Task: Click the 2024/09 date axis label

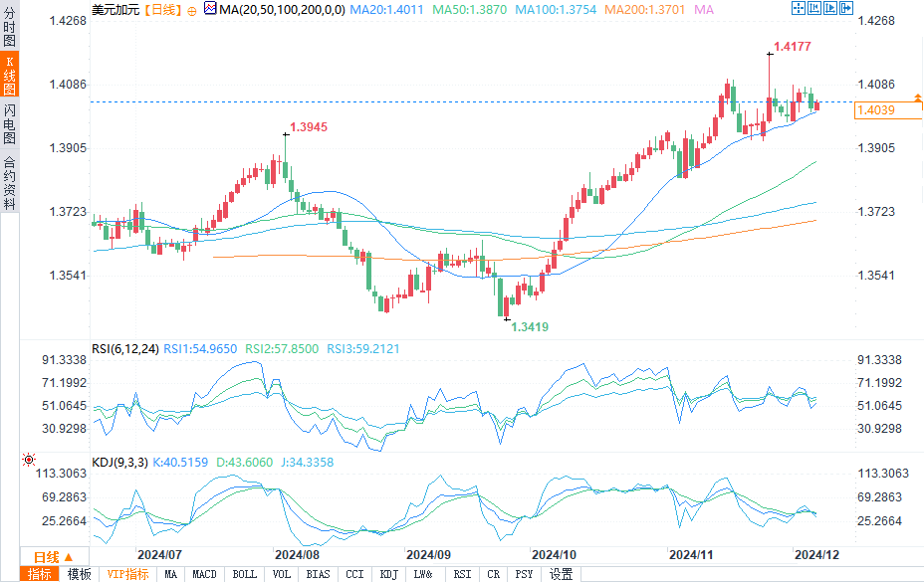Action: click(428, 555)
